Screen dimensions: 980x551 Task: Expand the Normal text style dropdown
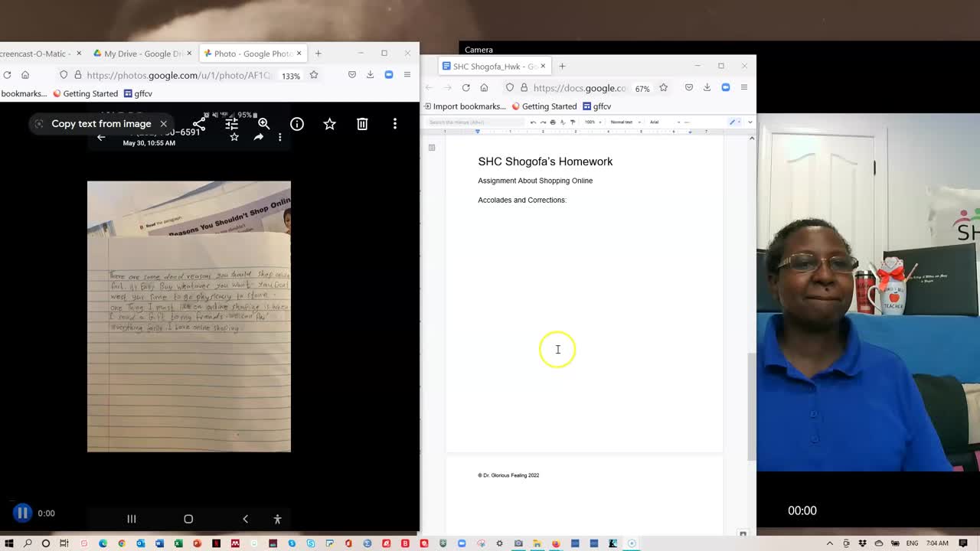(625, 122)
